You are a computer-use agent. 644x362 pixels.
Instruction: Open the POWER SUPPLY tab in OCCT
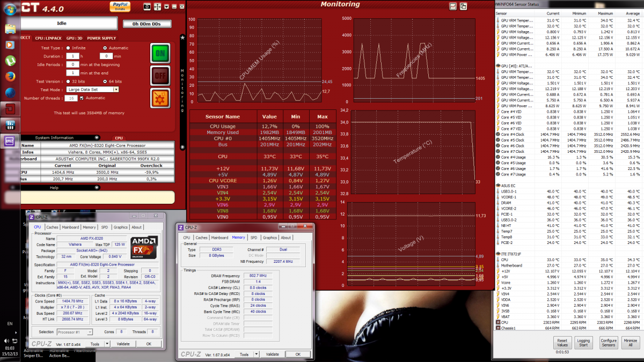(101, 39)
